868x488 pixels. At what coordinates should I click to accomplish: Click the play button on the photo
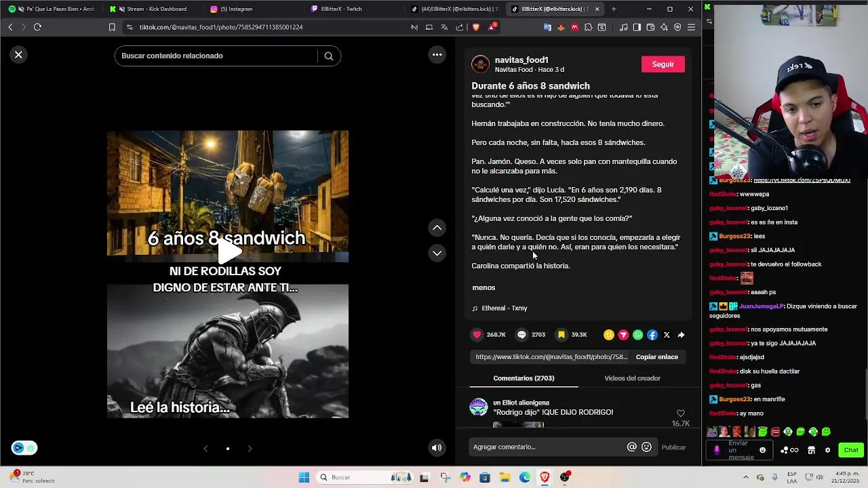pos(229,252)
